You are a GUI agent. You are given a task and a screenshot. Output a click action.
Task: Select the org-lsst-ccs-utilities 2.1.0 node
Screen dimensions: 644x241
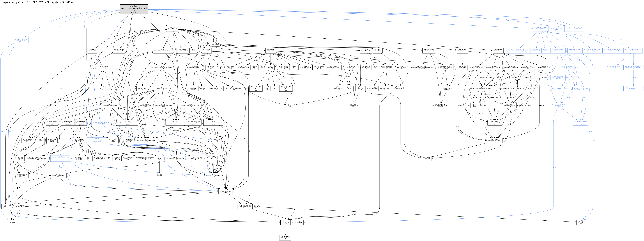(226, 191)
